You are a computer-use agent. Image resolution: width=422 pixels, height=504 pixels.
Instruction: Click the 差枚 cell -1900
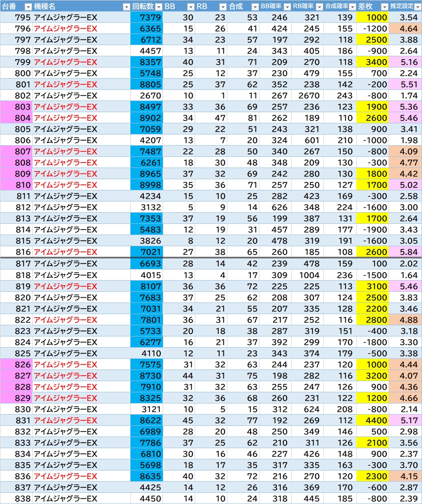[372, 230]
